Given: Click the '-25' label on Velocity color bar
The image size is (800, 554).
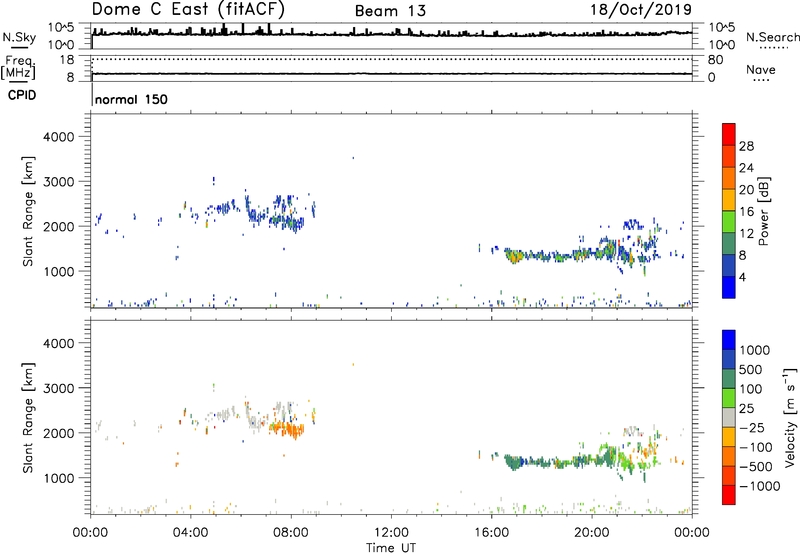Looking at the screenshot, I should (752, 428).
